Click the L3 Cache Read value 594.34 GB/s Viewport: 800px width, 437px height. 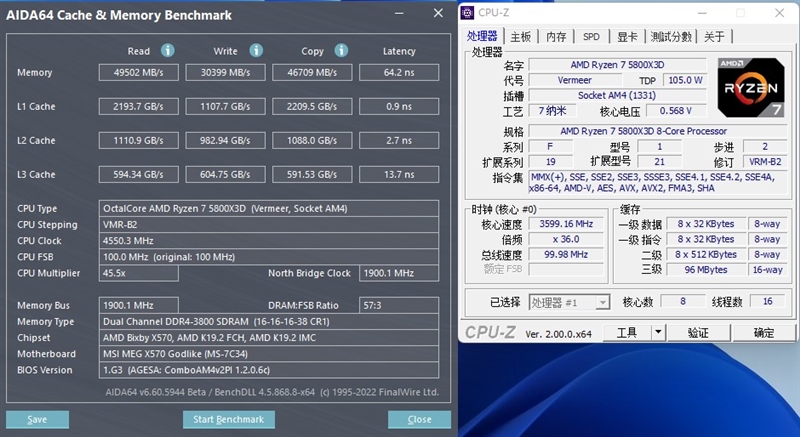tap(139, 174)
